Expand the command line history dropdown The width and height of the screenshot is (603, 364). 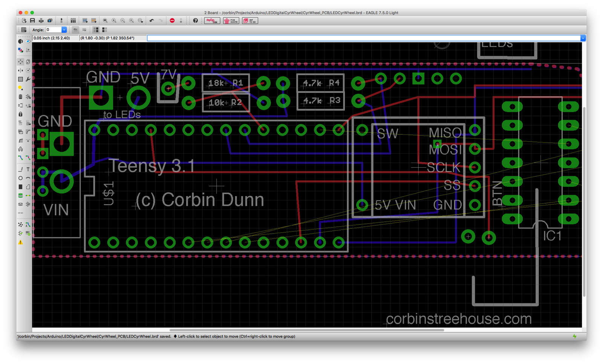pyautogui.click(x=583, y=38)
